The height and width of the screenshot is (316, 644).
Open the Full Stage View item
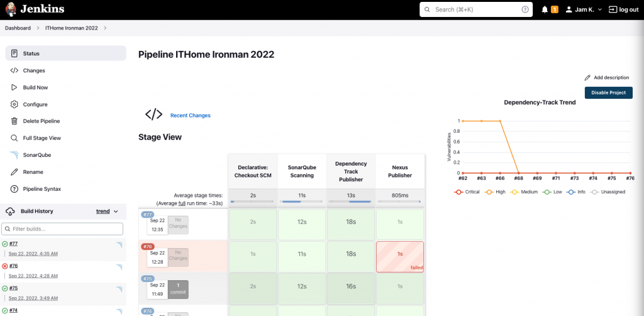(42, 138)
